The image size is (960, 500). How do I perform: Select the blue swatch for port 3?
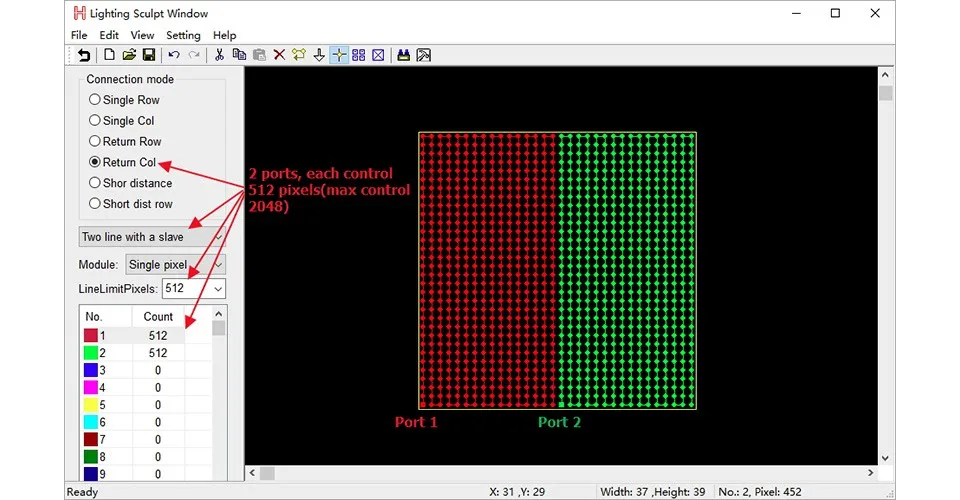point(91,370)
